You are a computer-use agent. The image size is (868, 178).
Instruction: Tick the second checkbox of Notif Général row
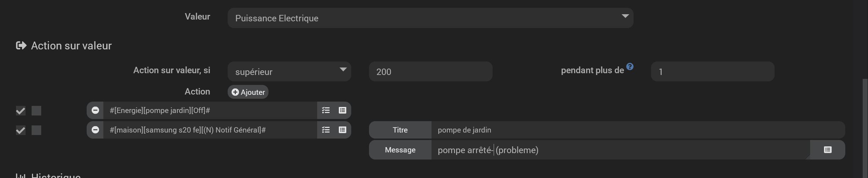pyautogui.click(x=36, y=130)
